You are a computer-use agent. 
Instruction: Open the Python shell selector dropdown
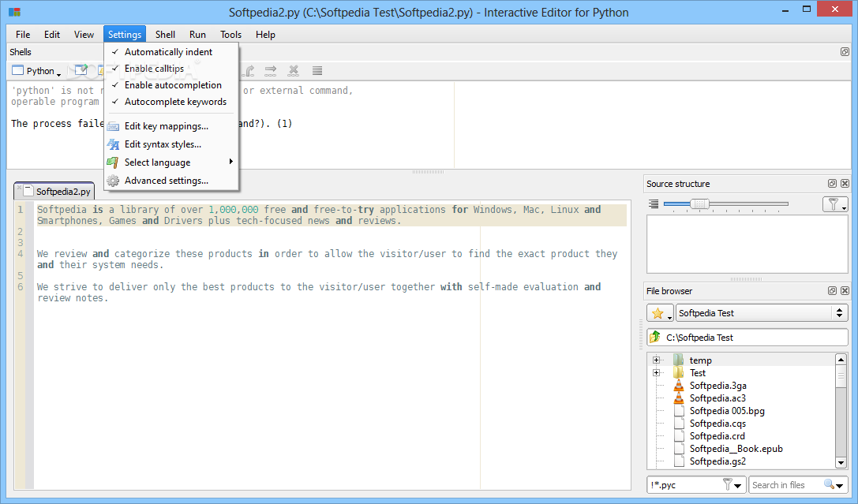pyautogui.click(x=36, y=71)
